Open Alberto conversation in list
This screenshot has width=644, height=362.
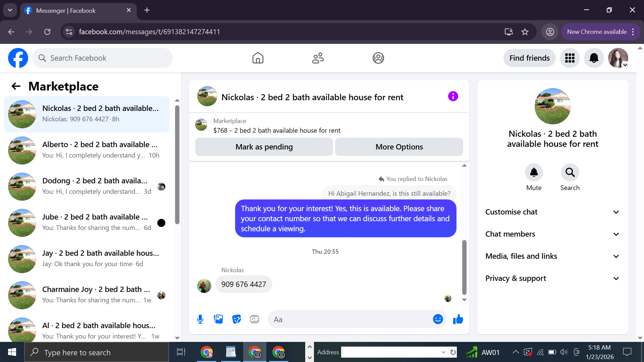(x=87, y=150)
